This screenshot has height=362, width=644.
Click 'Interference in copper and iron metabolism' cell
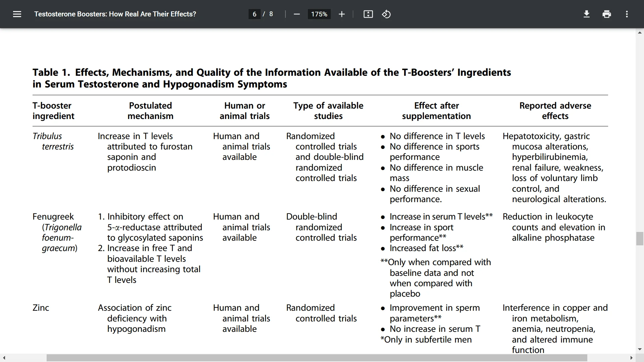[555, 329]
